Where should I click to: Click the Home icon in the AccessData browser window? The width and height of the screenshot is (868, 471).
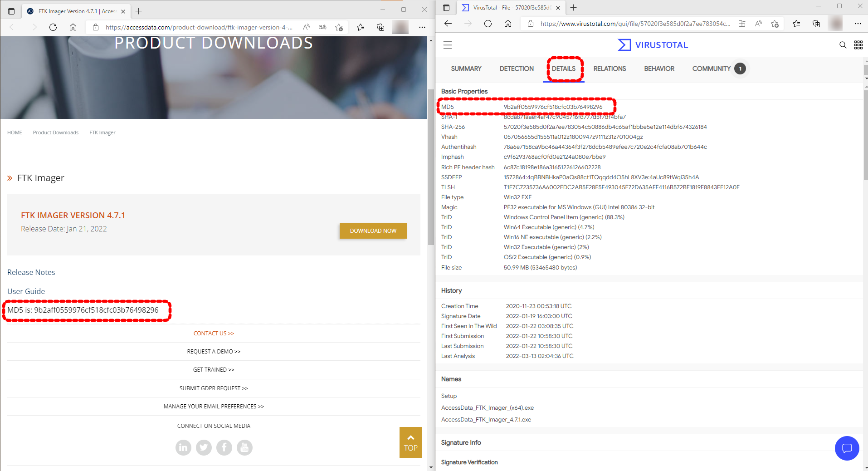pyautogui.click(x=73, y=27)
